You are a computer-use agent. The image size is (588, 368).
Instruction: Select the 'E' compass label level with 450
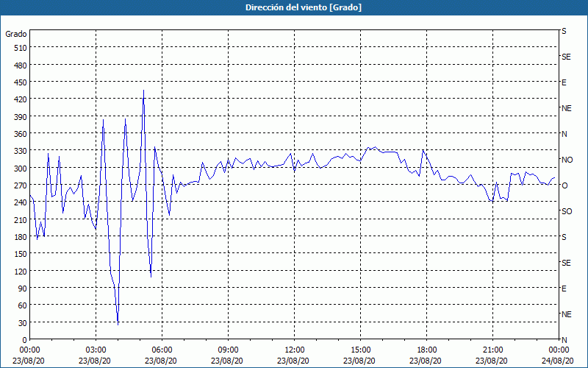coord(564,82)
